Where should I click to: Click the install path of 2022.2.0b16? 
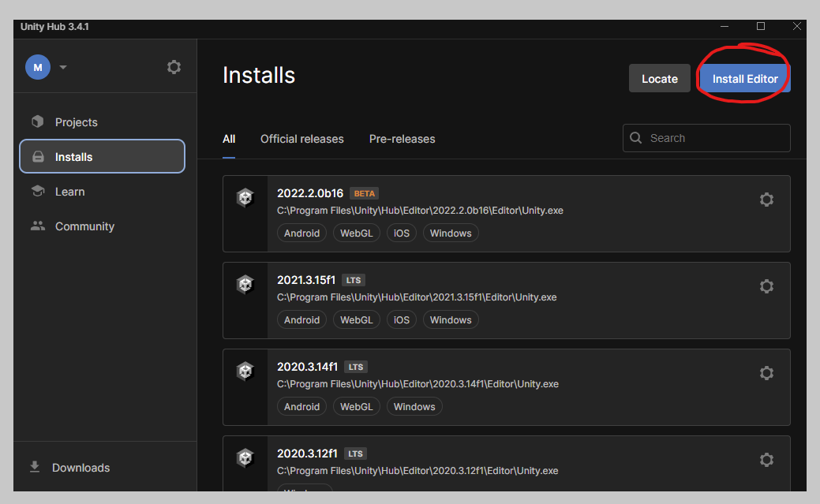click(x=420, y=211)
